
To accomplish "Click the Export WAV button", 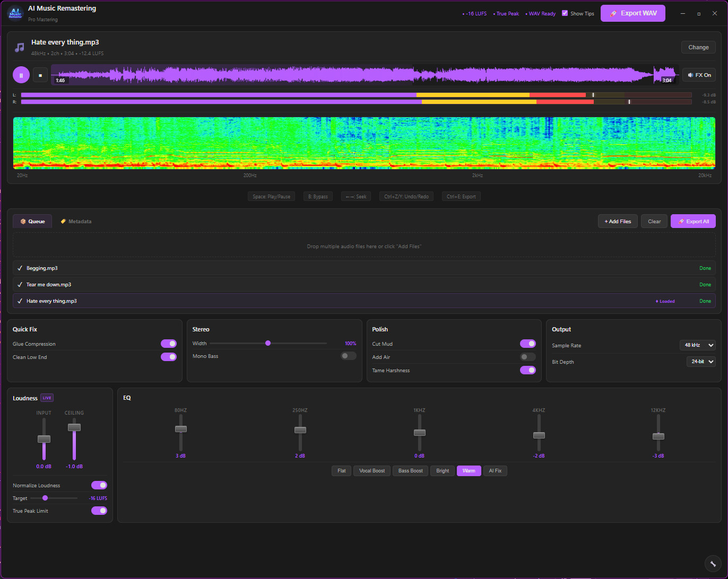I will tap(632, 13).
